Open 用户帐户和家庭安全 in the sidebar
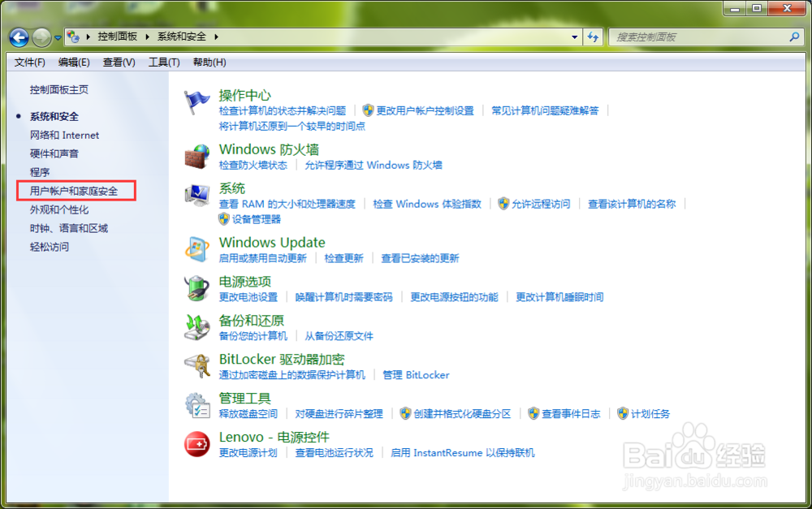 coord(74,191)
